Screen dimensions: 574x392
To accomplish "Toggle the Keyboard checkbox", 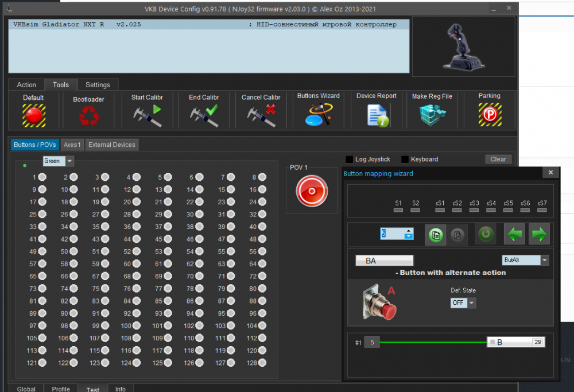I will tap(405, 160).
